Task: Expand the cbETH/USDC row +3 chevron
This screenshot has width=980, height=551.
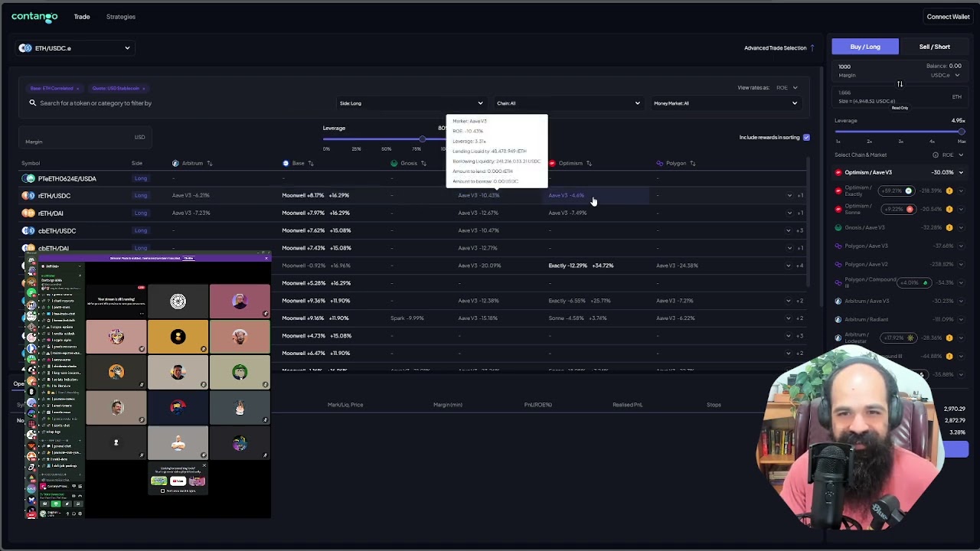Action: 789,230
